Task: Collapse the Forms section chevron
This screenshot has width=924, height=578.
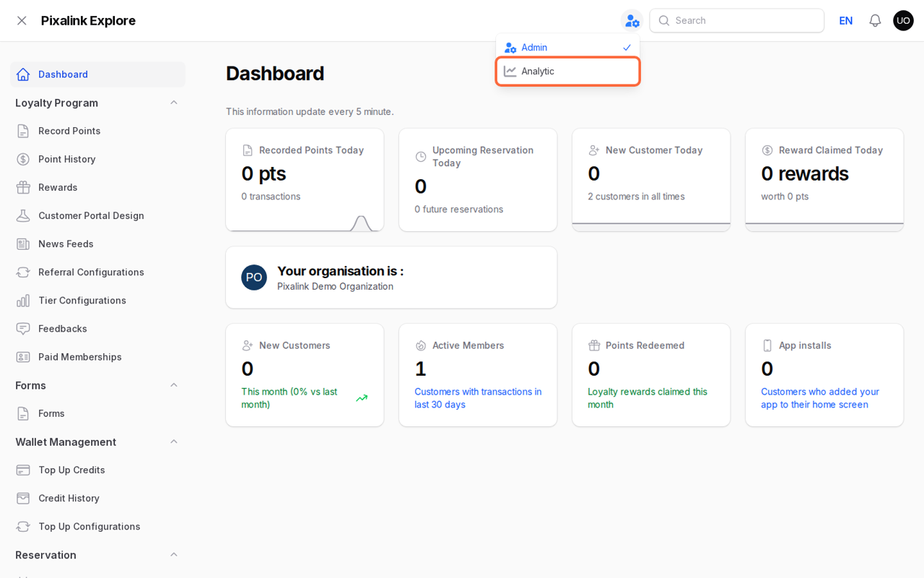Action: click(173, 385)
